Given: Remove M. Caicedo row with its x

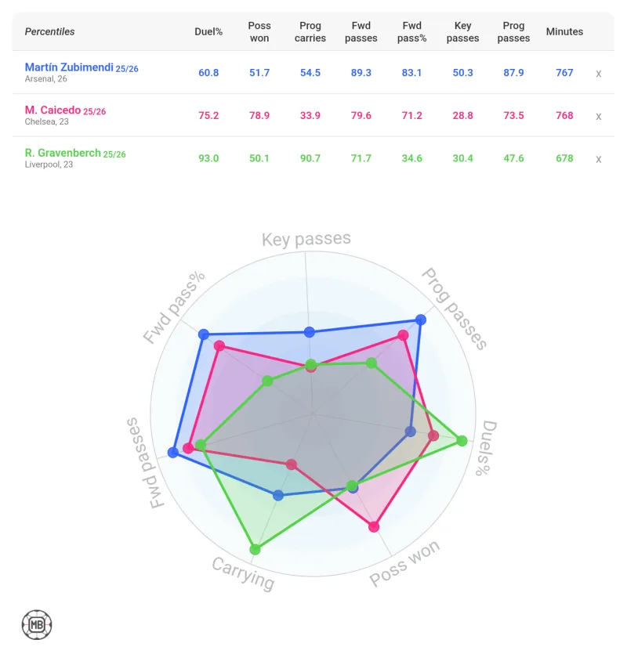Looking at the screenshot, I should [x=598, y=116].
